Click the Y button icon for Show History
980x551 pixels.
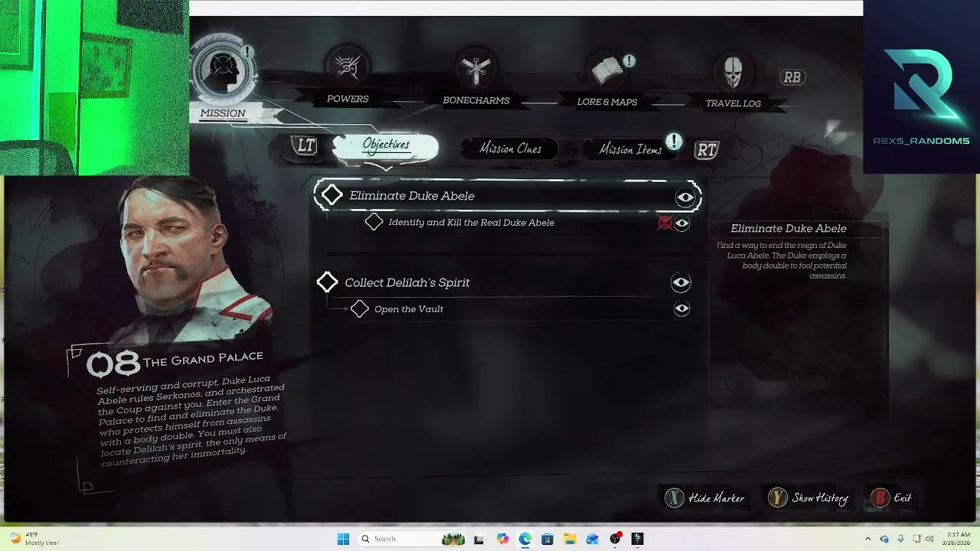click(x=777, y=498)
